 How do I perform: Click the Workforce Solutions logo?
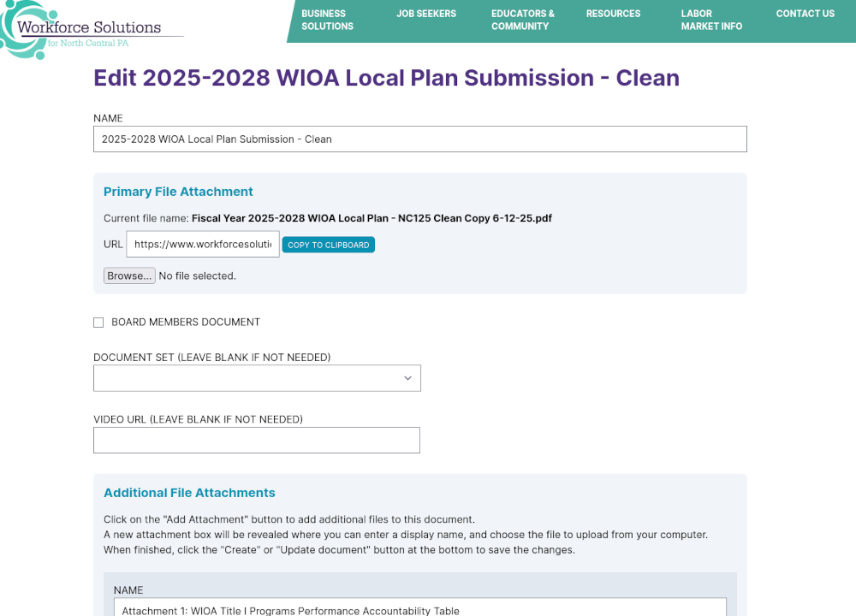click(x=90, y=28)
